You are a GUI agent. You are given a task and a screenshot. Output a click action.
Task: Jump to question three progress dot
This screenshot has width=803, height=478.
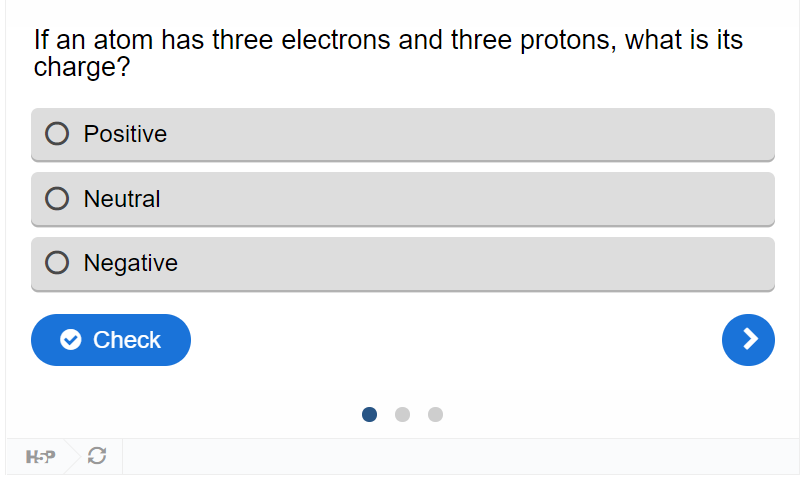click(x=435, y=414)
